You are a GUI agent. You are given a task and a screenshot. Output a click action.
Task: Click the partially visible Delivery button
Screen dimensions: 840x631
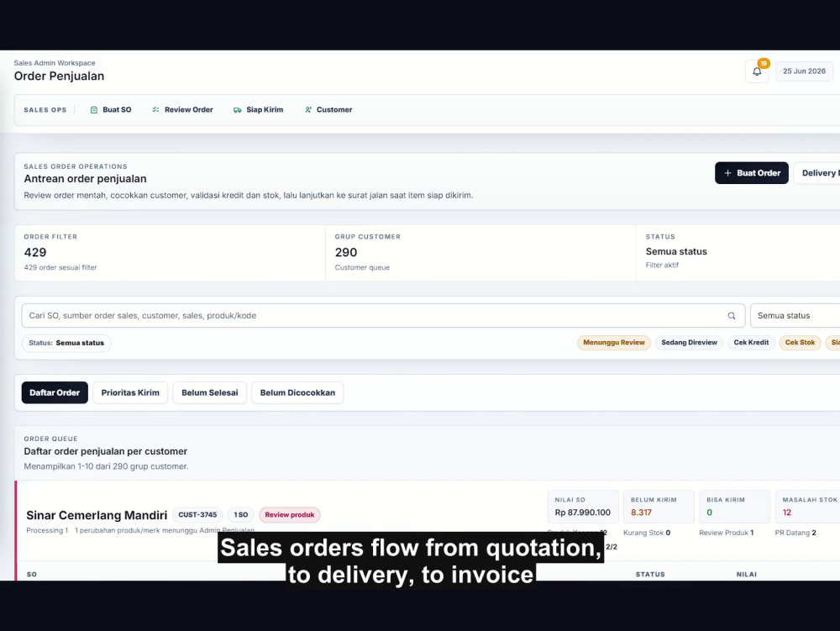click(x=817, y=173)
